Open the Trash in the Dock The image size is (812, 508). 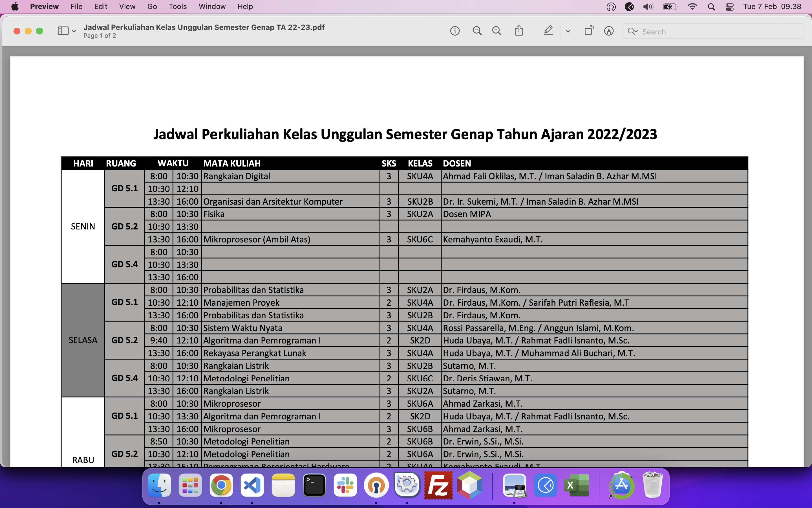click(x=652, y=485)
